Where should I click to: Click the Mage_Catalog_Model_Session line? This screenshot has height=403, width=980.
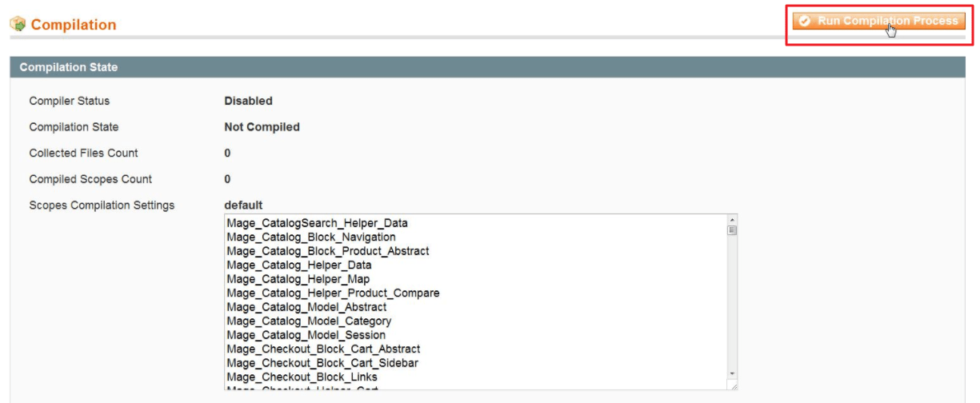click(306, 335)
